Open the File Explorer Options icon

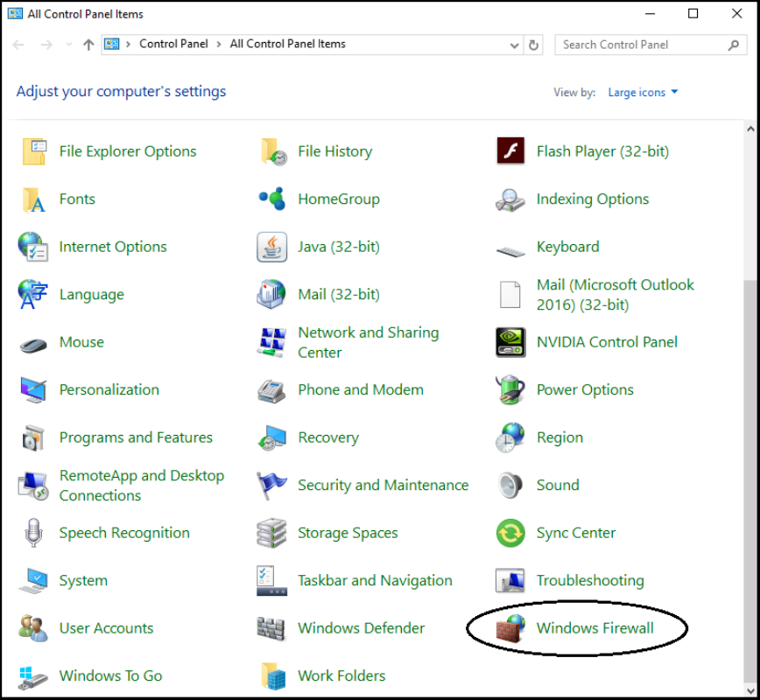pos(34,151)
